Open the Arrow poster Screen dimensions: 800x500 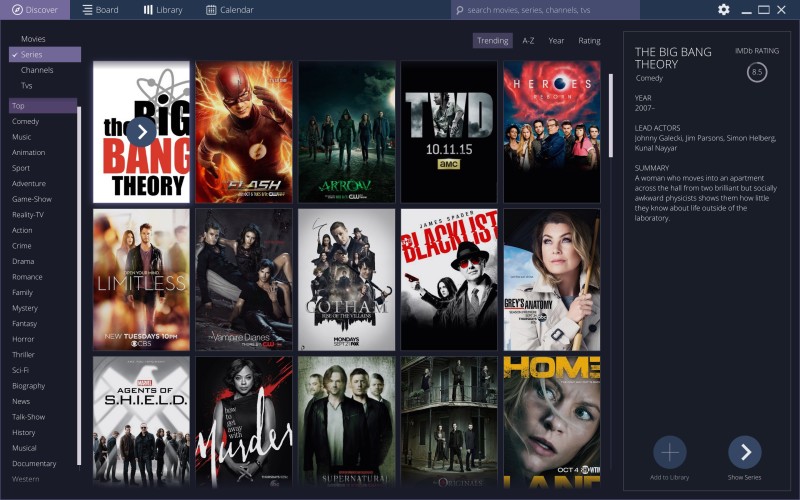pos(347,132)
